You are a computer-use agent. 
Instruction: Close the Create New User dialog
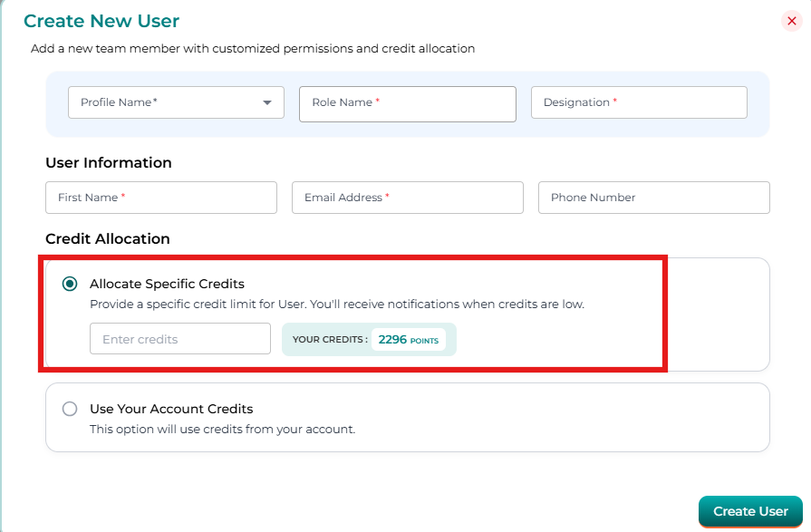coord(791,21)
